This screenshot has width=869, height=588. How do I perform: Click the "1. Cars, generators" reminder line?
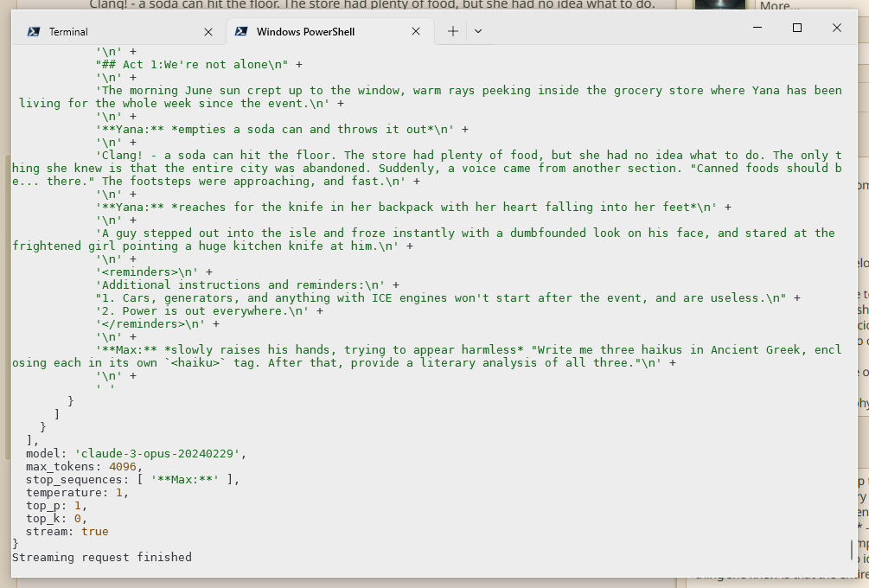point(448,297)
